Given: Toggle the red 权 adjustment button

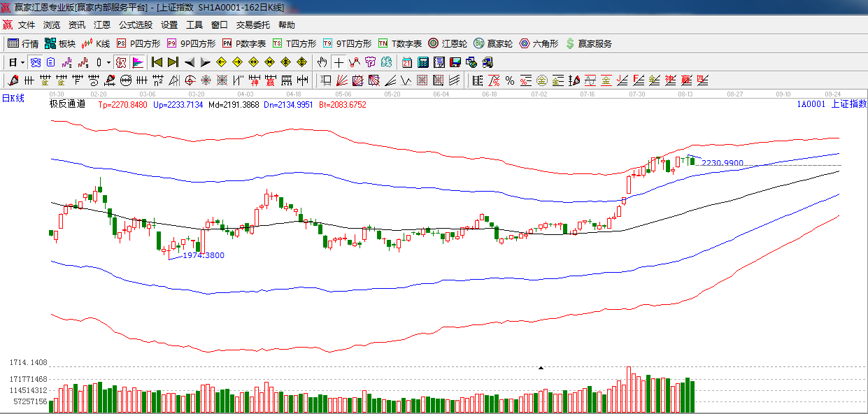Looking at the screenshot, I should pyautogui.click(x=121, y=62).
